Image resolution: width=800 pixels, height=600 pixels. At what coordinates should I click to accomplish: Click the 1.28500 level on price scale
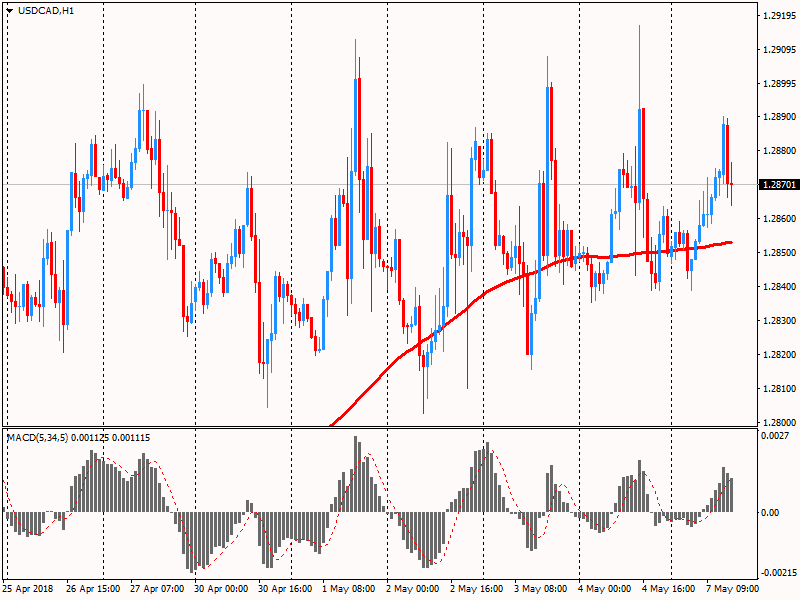pos(777,253)
